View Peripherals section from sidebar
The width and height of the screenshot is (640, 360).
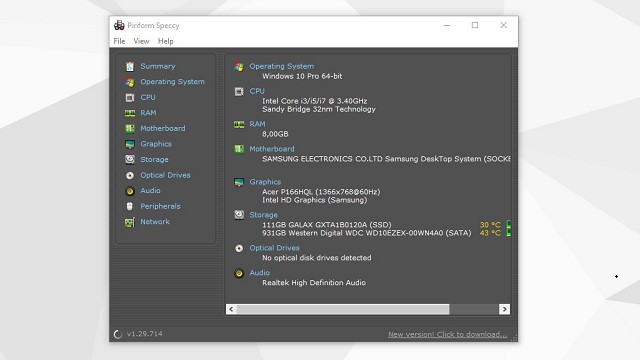coord(160,206)
